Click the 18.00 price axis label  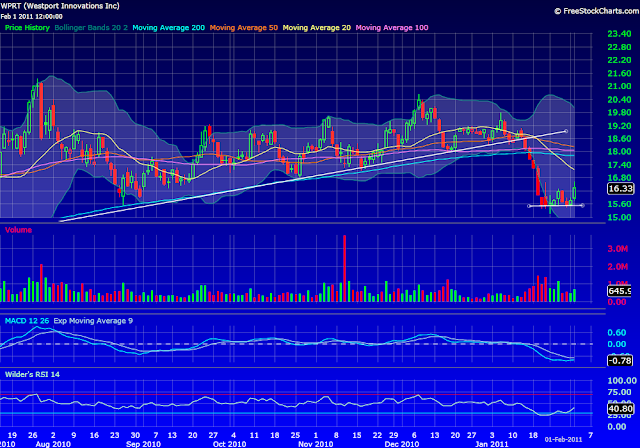(x=619, y=151)
